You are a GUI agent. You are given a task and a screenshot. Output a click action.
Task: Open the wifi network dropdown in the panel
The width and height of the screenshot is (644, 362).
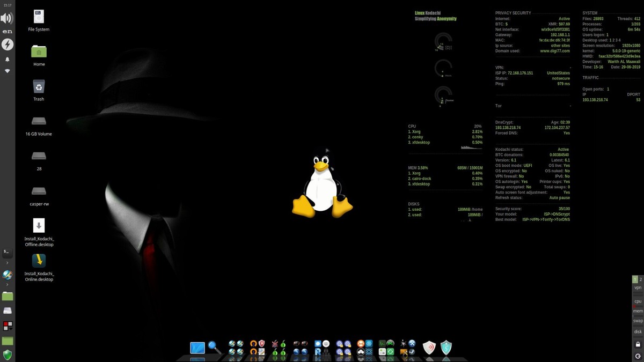(x=8, y=71)
